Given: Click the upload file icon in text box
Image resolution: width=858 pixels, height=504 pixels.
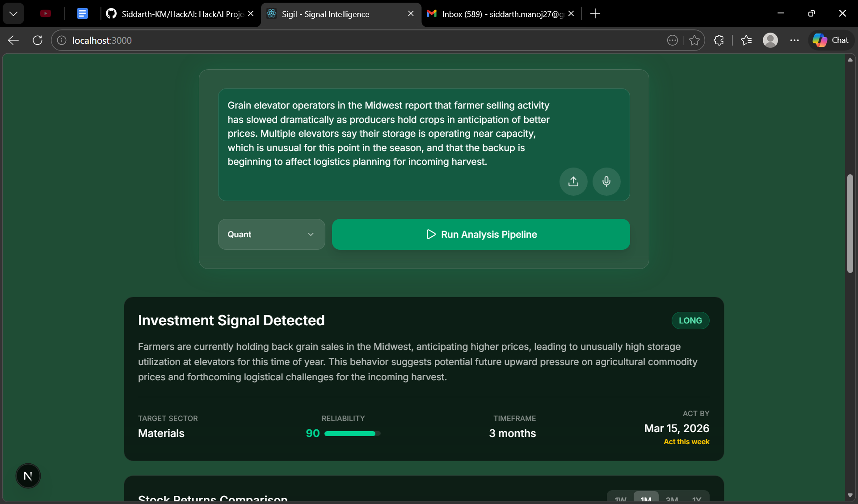Looking at the screenshot, I should click(573, 181).
